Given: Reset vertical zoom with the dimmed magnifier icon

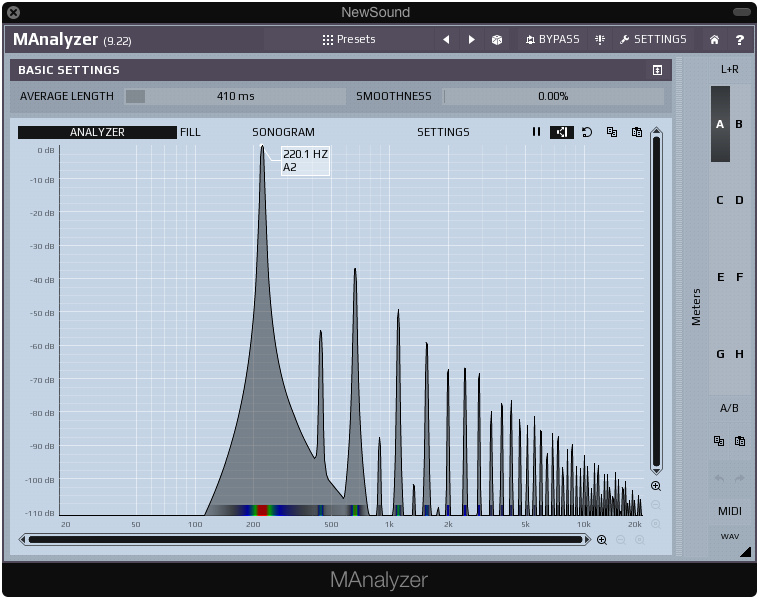Looking at the screenshot, I should coord(656,524).
